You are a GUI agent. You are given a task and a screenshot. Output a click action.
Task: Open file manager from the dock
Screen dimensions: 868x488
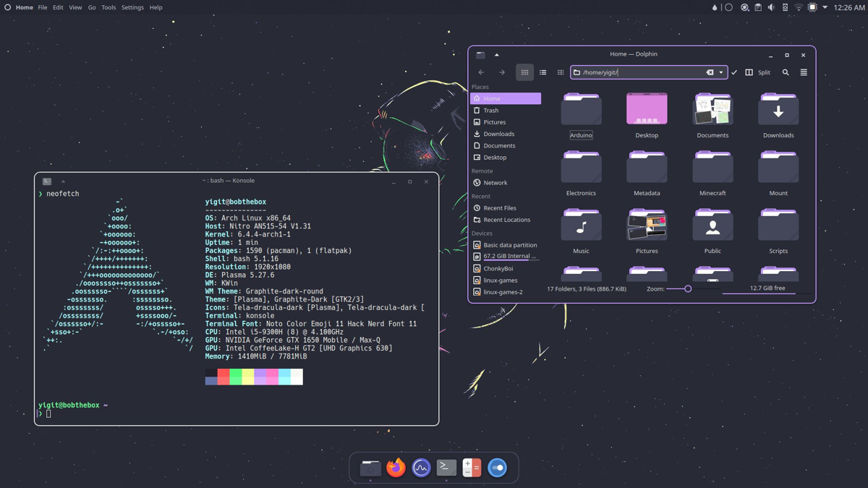pos(370,468)
